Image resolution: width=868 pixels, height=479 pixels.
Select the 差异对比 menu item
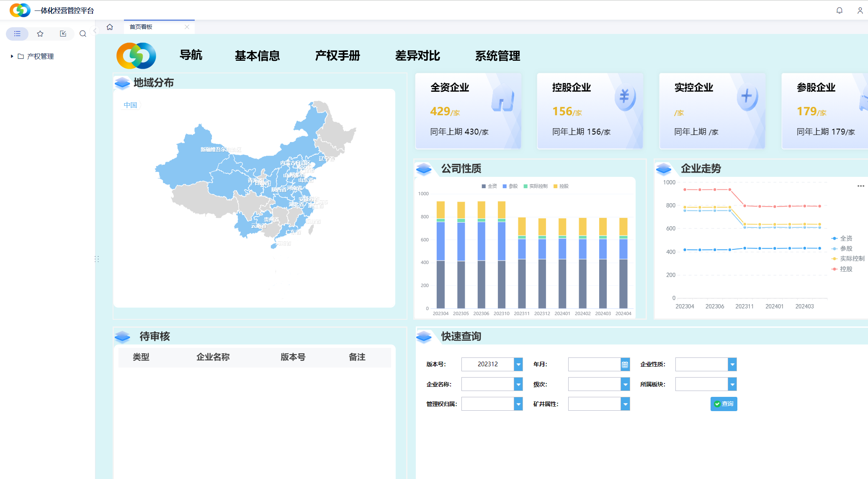(x=417, y=56)
